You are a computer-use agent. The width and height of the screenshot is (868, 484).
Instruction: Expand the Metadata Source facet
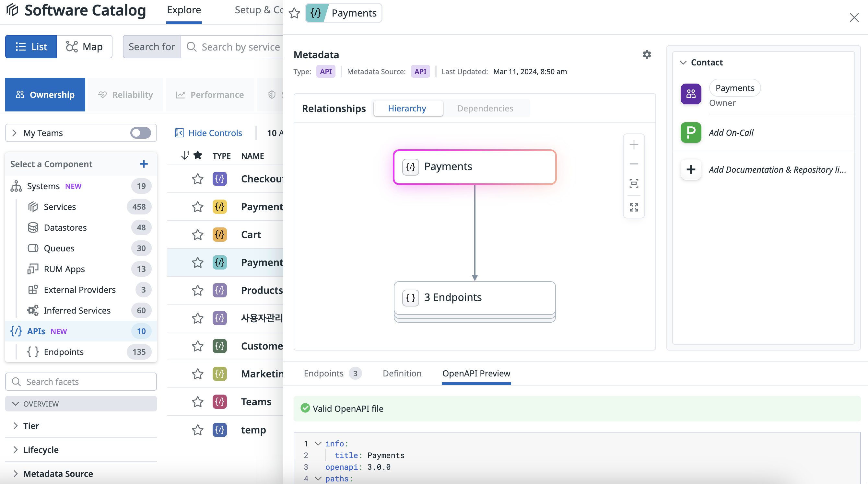[15, 474]
